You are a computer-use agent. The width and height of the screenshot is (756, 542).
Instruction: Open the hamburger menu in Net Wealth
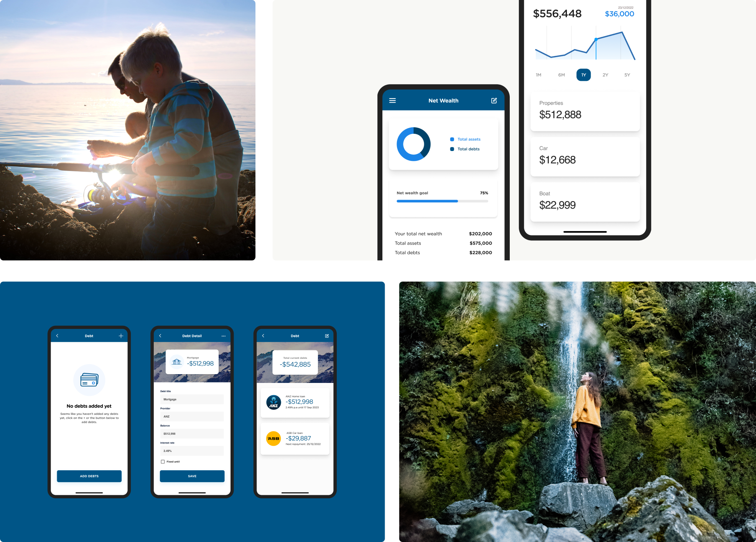point(393,100)
